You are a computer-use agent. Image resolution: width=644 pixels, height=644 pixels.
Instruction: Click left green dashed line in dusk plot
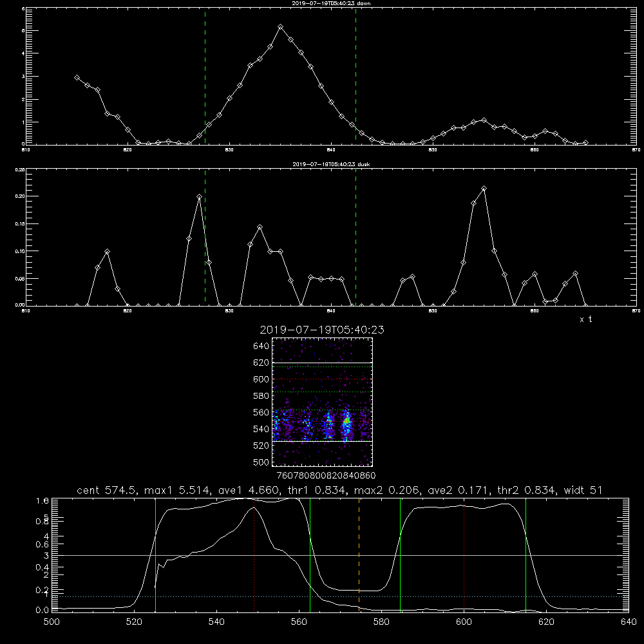click(205, 238)
